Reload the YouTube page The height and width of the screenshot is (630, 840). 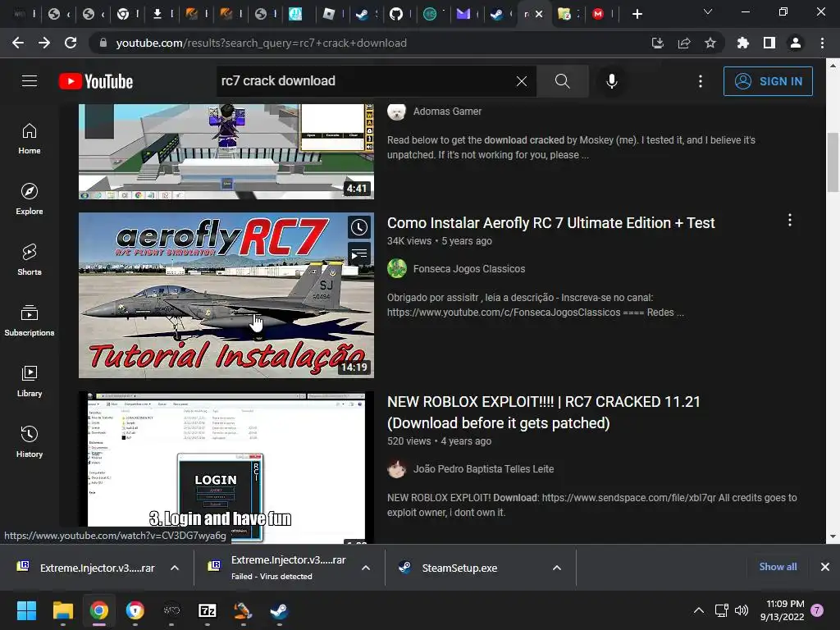pyautogui.click(x=71, y=43)
